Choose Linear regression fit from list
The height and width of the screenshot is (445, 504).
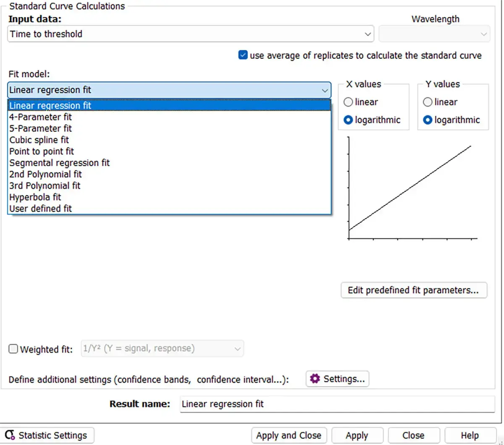point(169,105)
